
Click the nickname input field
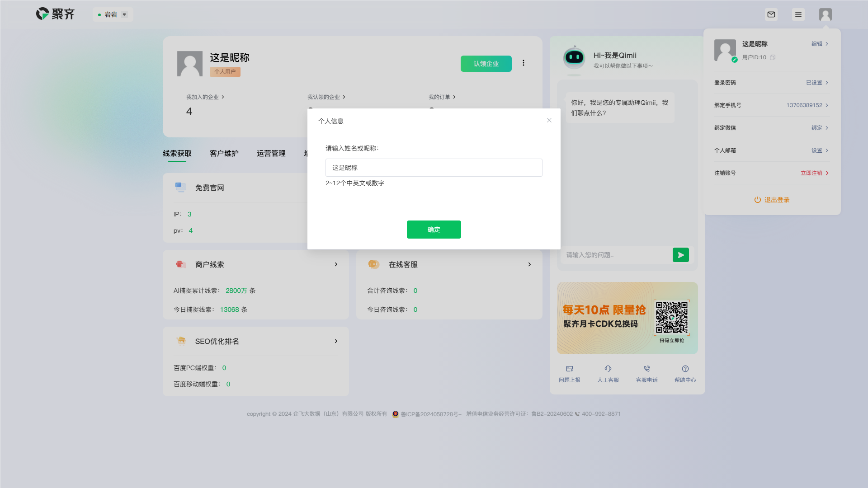pos(434,168)
